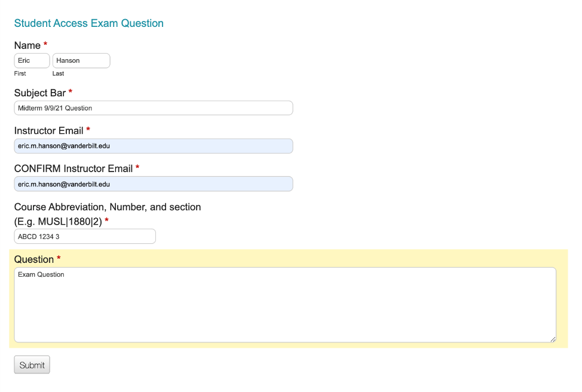
Task: Click the CONFIRM Instructor Email field
Action: pos(153,183)
